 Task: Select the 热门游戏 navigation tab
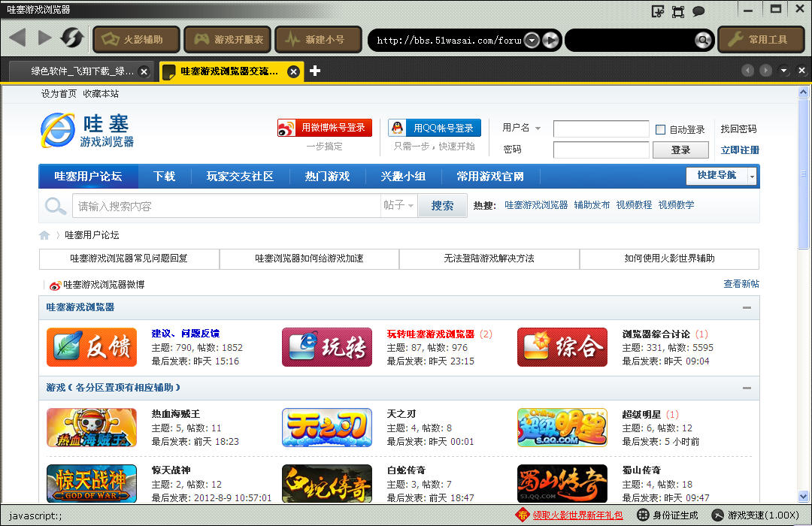tap(327, 177)
